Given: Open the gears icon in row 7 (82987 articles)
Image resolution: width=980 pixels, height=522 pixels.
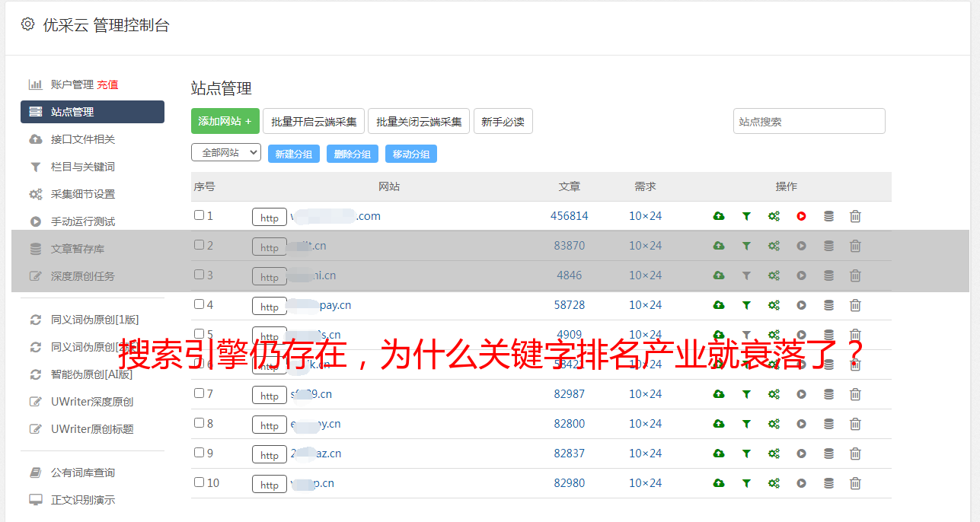Looking at the screenshot, I should tap(774, 394).
